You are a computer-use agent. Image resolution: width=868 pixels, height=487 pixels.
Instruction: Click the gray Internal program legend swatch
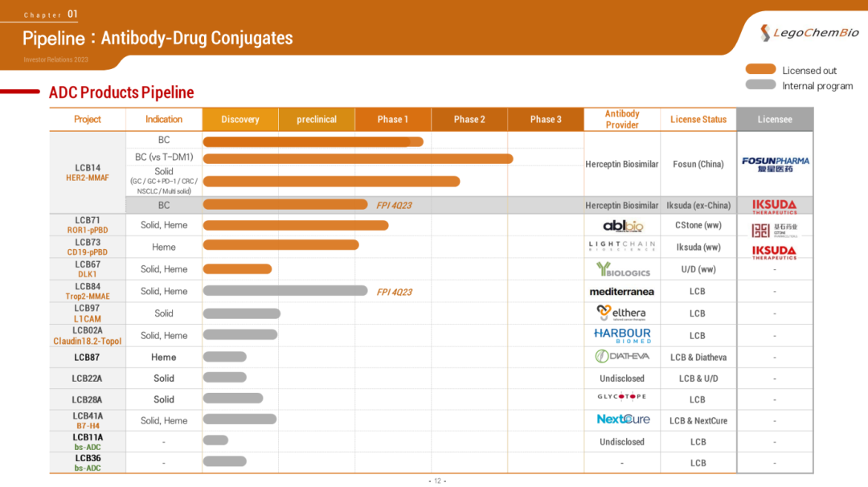[x=760, y=85]
